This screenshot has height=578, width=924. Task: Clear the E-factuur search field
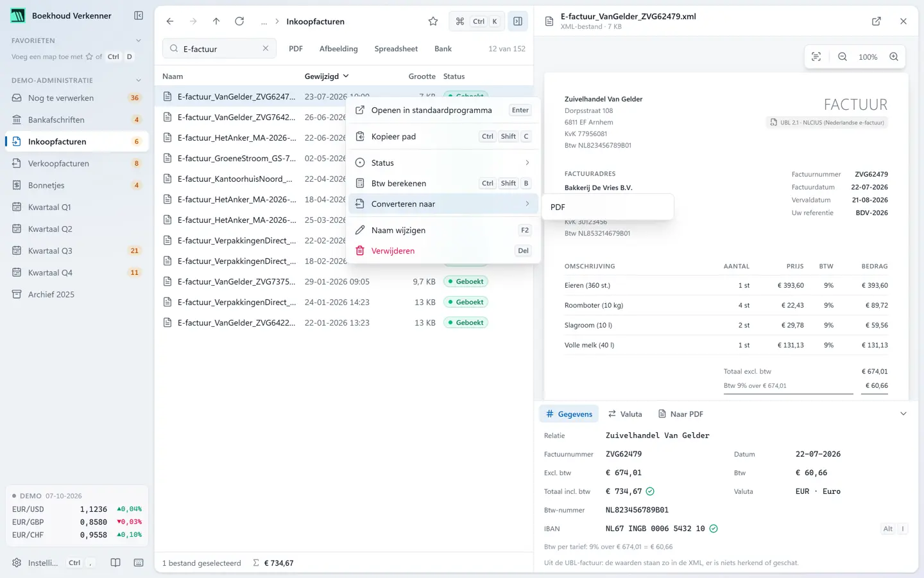(x=266, y=48)
